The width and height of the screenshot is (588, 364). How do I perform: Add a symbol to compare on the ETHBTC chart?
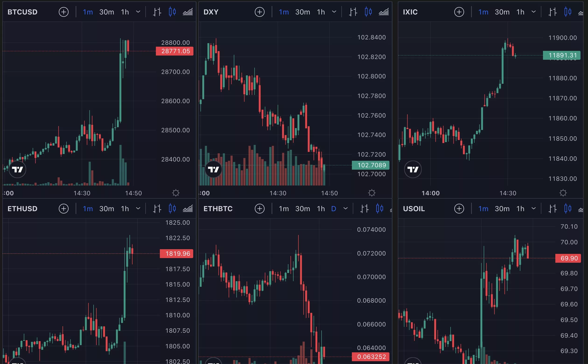(259, 208)
